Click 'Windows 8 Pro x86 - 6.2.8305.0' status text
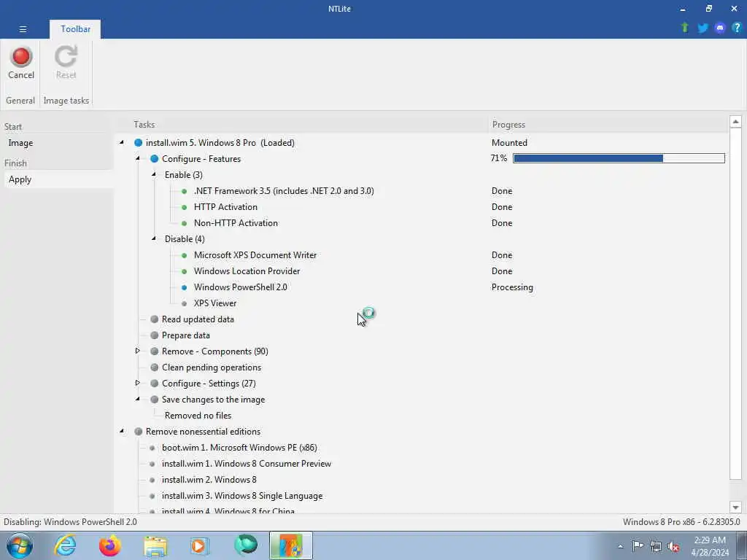Screen dimensions: 747x560 (681, 522)
